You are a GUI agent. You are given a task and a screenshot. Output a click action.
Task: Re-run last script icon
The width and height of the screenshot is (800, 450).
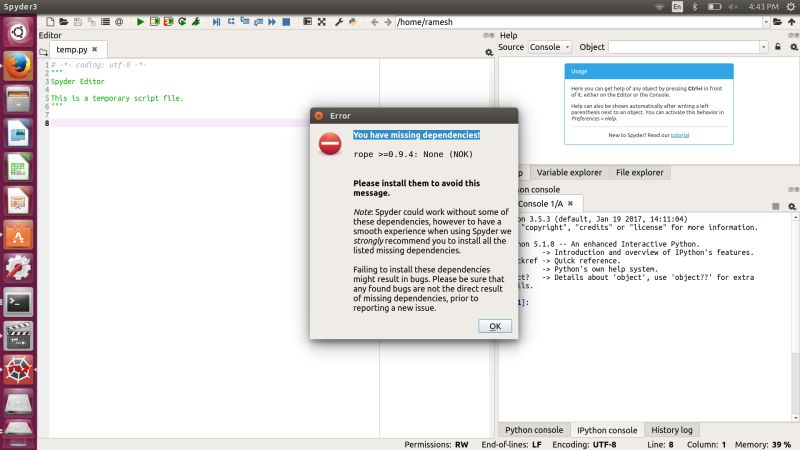click(182, 22)
